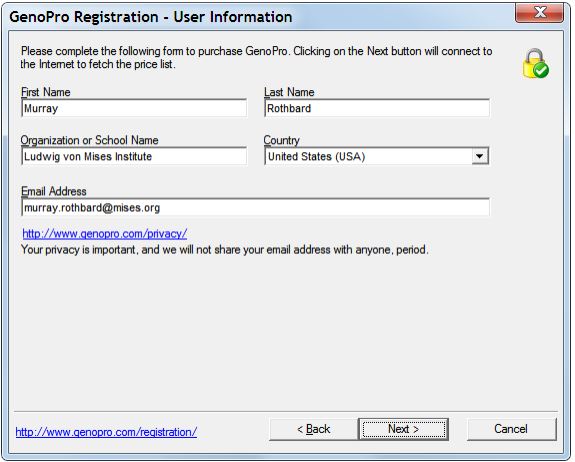
Task: Click the First Name input field
Action: coord(134,108)
